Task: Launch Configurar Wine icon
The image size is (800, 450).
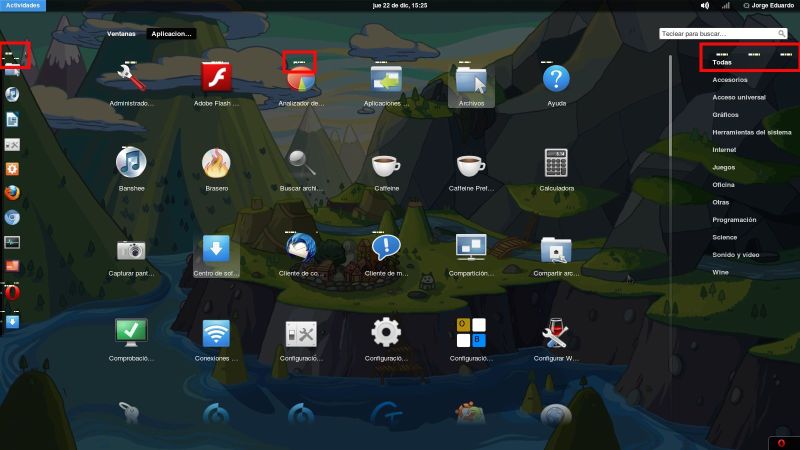Action: point(556,333)
